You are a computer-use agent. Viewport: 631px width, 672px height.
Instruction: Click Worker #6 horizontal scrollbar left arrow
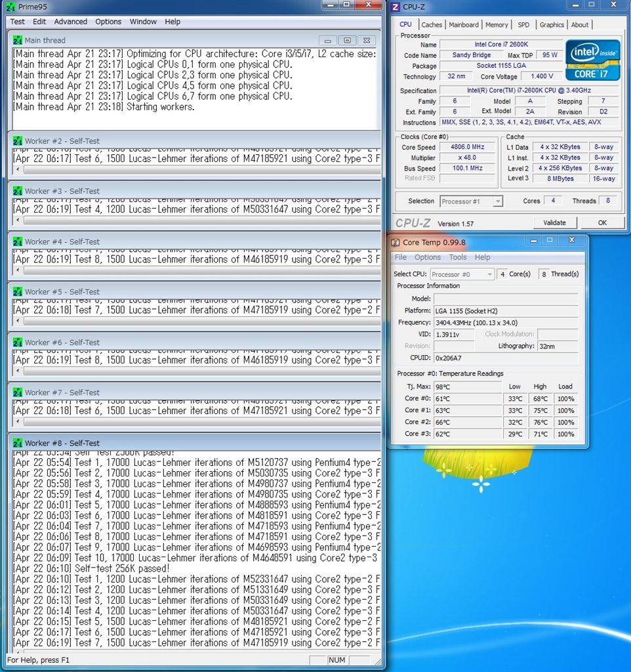18,371
